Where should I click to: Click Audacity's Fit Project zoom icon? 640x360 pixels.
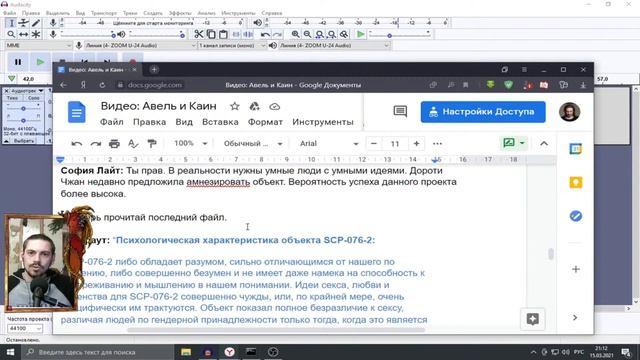click(332, 34)
